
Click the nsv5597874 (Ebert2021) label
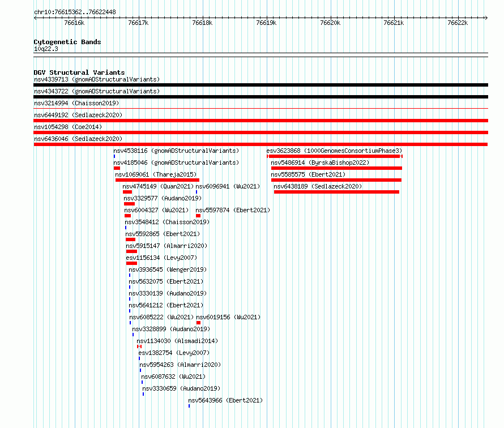click(x=233, y=210)
